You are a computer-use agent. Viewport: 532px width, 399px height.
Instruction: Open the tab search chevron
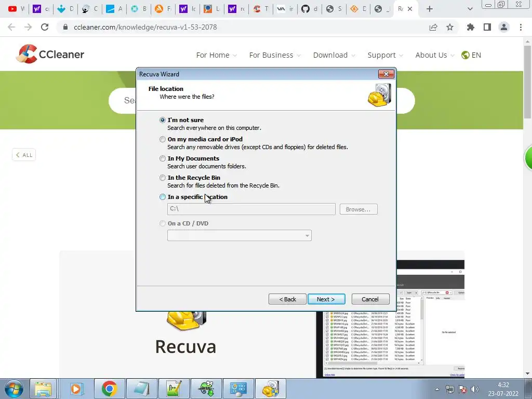[470, 9]
